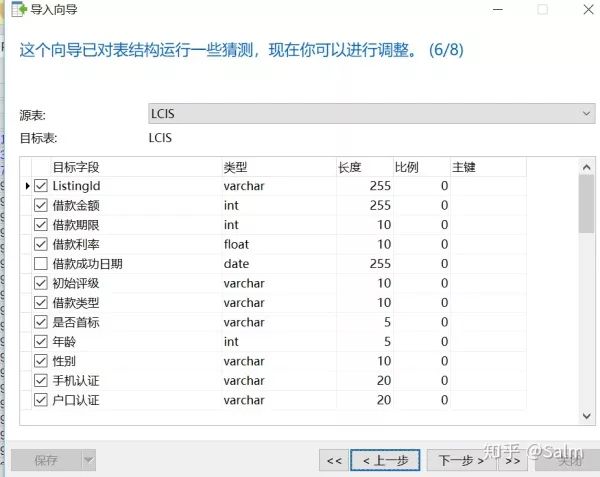Click the int type cell of 年龄

(x=279, y=342)
